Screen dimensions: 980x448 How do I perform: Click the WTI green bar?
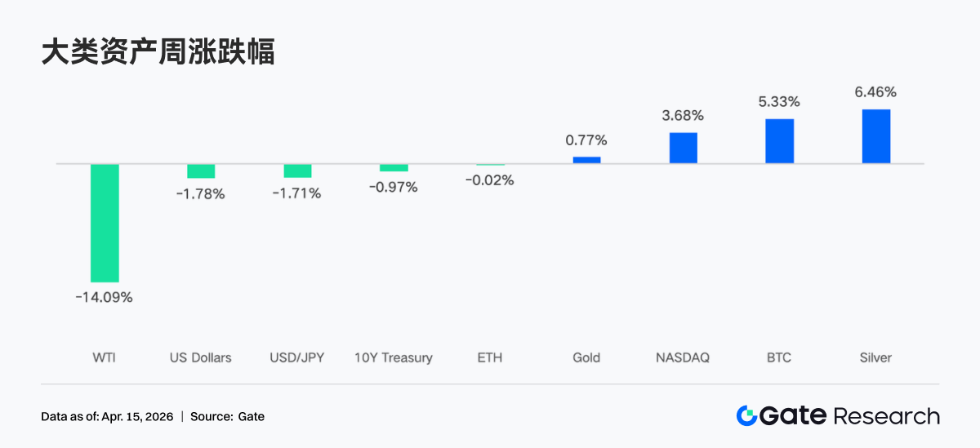[105, 223]
